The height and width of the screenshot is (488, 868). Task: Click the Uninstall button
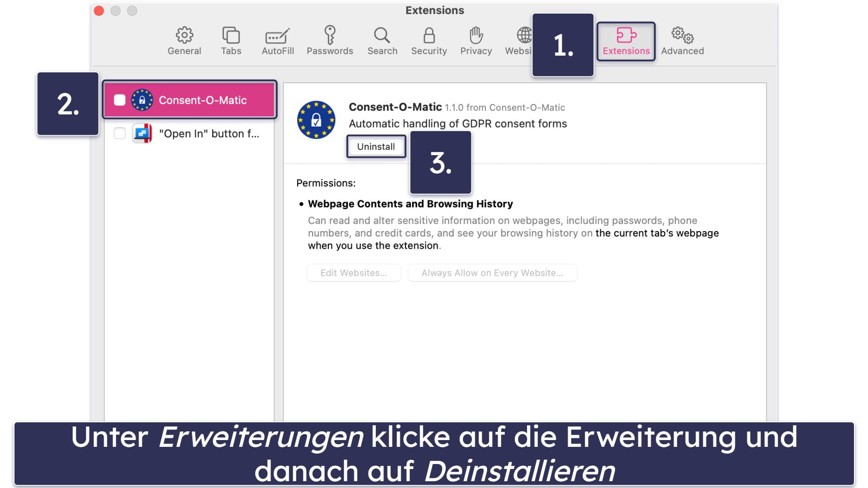click(376, 147)
